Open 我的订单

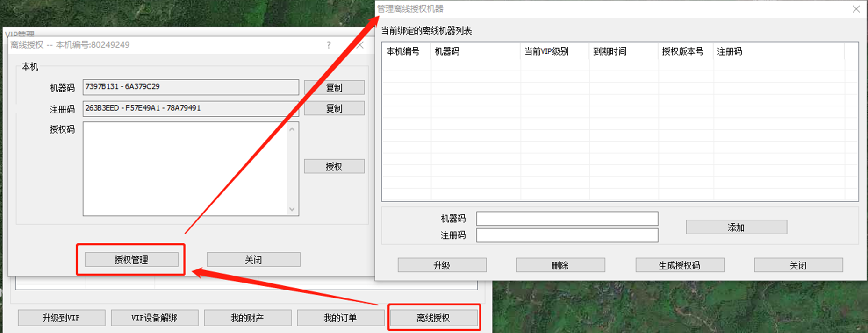click(340, 318)
